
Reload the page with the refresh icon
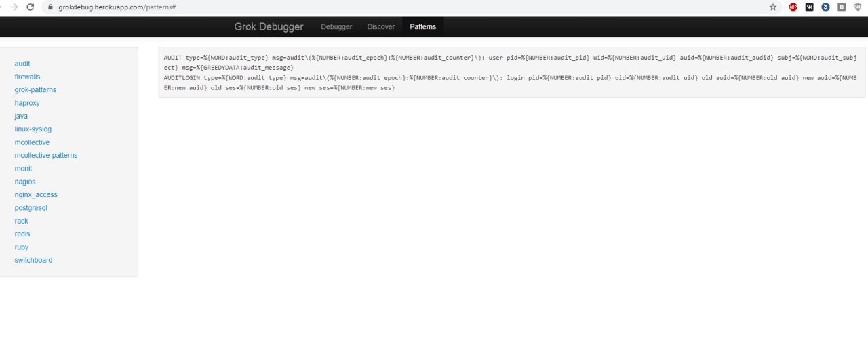(31, 7)
